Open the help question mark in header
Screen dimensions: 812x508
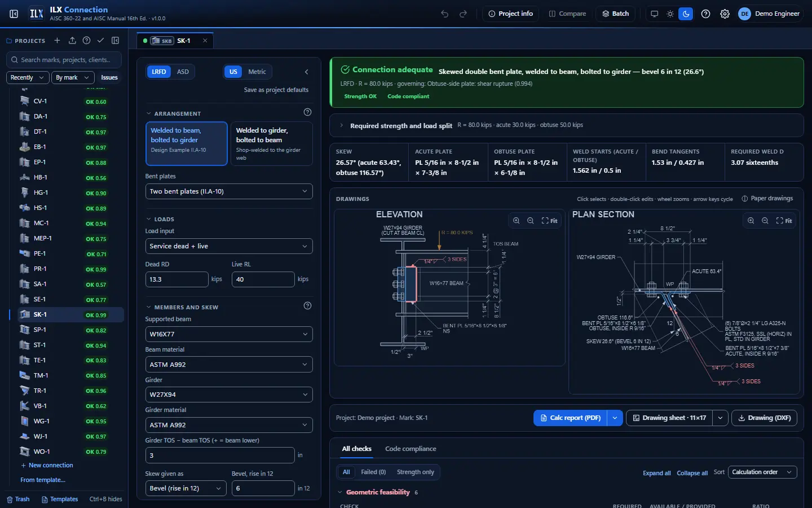click(705, 14)
